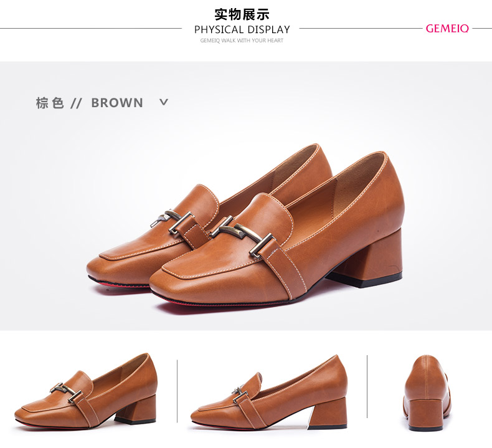
Task: Click the 实物展示 Chinese section title
Action: 242,14
